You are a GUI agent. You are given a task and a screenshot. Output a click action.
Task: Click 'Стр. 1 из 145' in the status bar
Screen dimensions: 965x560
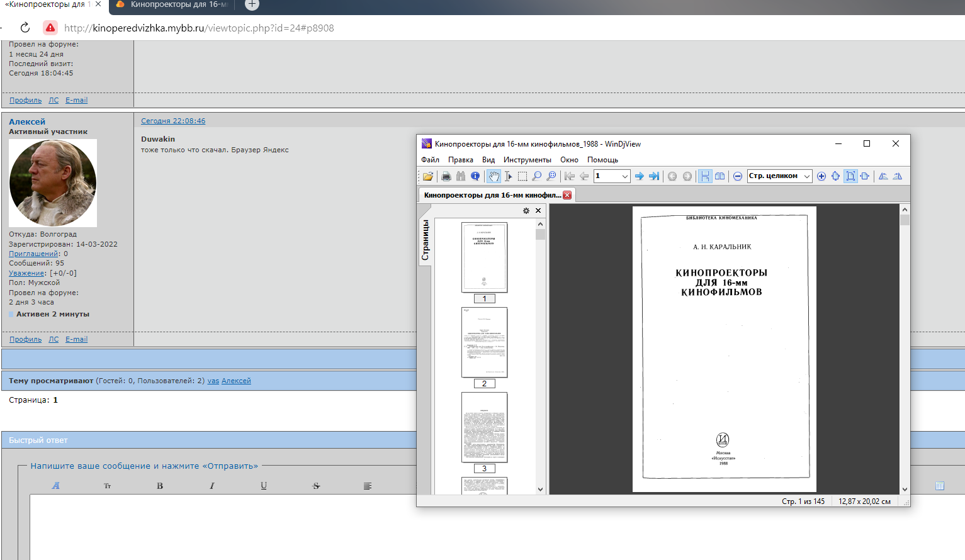coord(803,501)
